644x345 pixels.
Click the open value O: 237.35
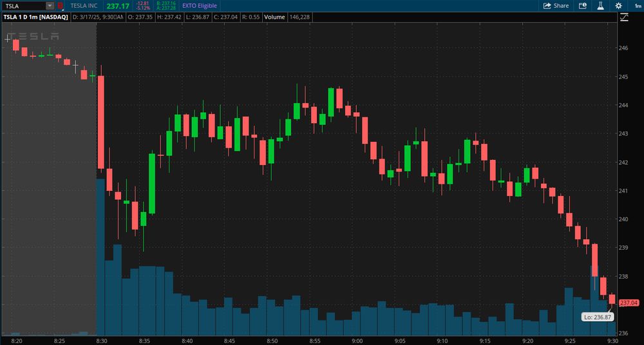coord(140,17)
